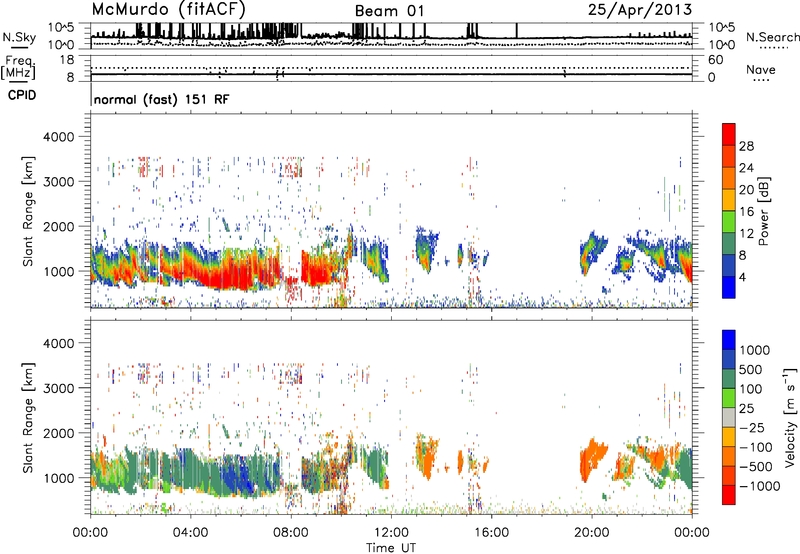The height and width of the screenshot is (554, 800).
Task: Click the 'CPID' label
Action: [x=22, y=95]
